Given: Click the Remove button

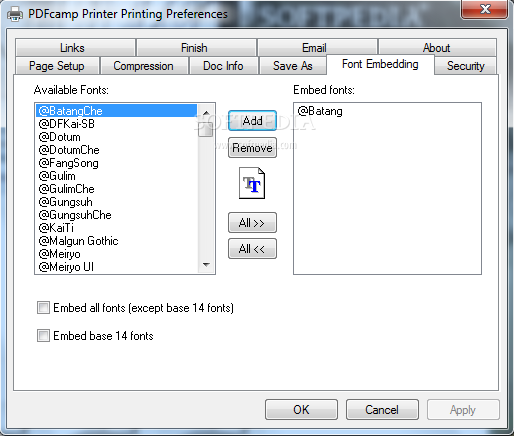Looking at the screenshot, I should pos(252,148).
